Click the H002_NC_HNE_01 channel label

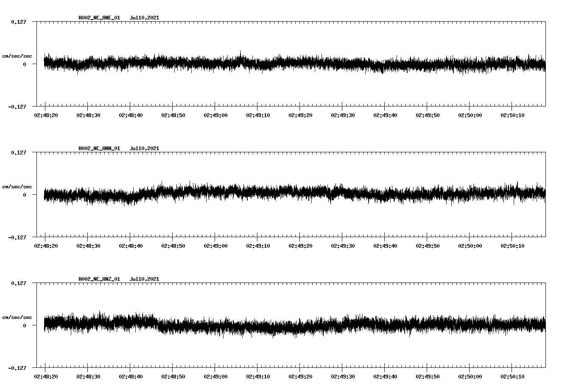(99, 18)
